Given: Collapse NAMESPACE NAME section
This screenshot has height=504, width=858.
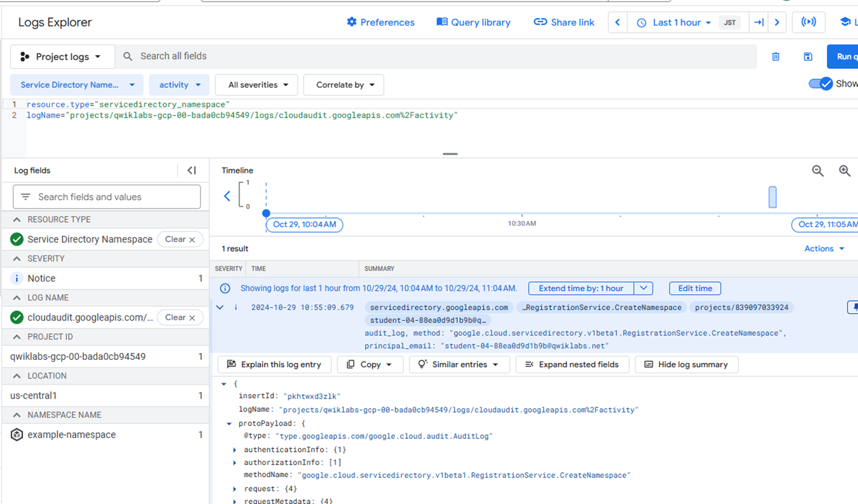Looking at the screenshot, I should (17, 415).
